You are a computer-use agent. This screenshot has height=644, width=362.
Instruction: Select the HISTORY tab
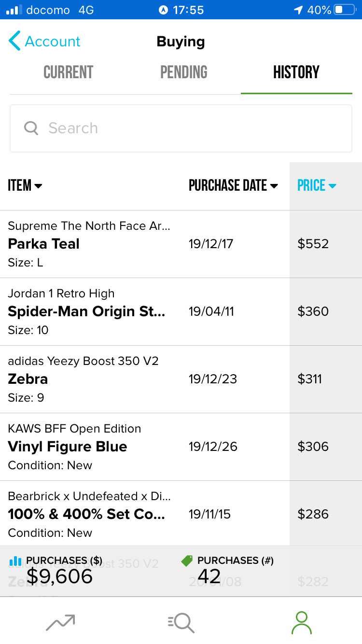[296, 72]
